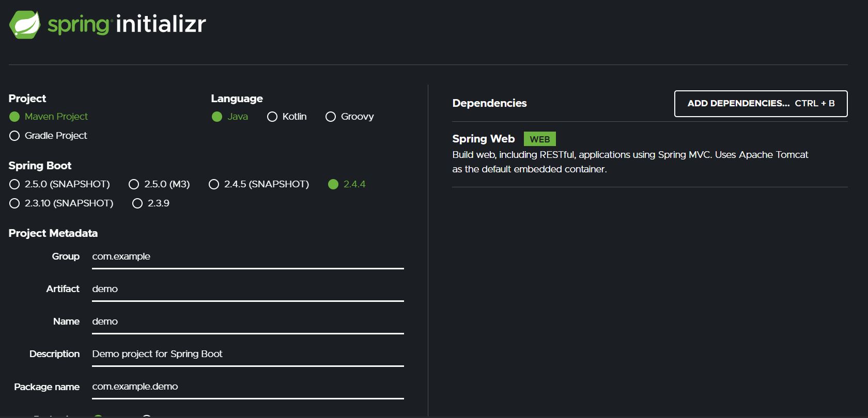The height and width of the screenshot is (418, 868).
Task: Edit the Package name field
Action: click(248, 387)
